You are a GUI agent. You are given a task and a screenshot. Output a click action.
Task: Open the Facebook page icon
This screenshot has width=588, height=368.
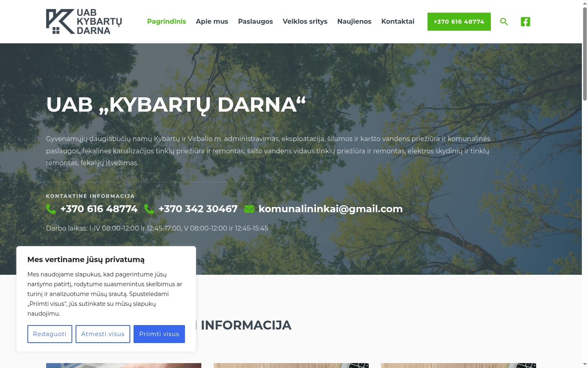click(526, 22)
